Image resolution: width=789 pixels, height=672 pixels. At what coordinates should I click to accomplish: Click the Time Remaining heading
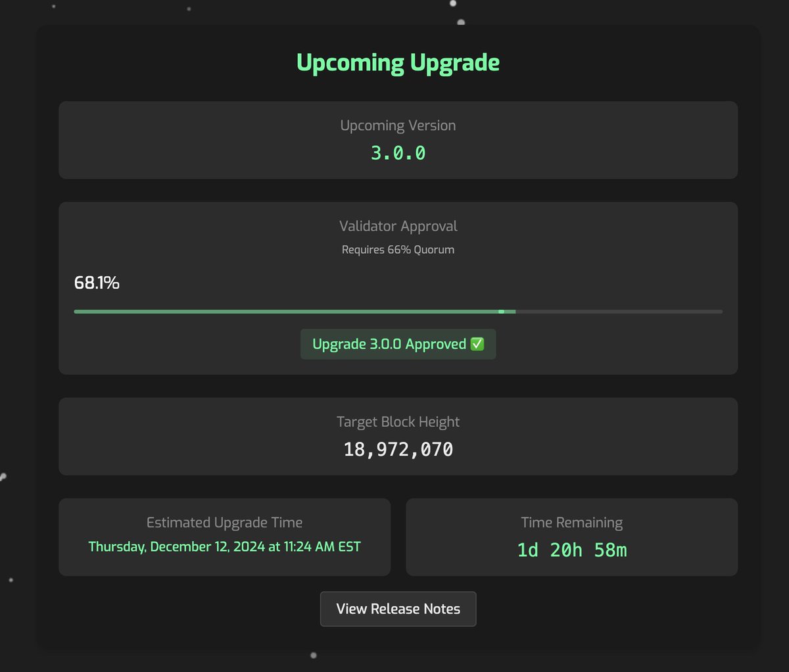pyautogui.click(x=571, y=522)
